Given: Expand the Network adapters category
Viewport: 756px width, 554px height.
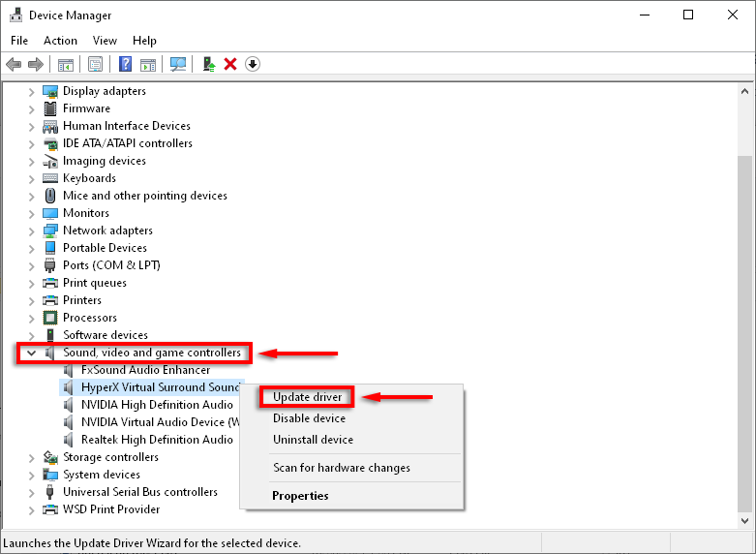Looking at the screenshot, I should pos(31,231).
